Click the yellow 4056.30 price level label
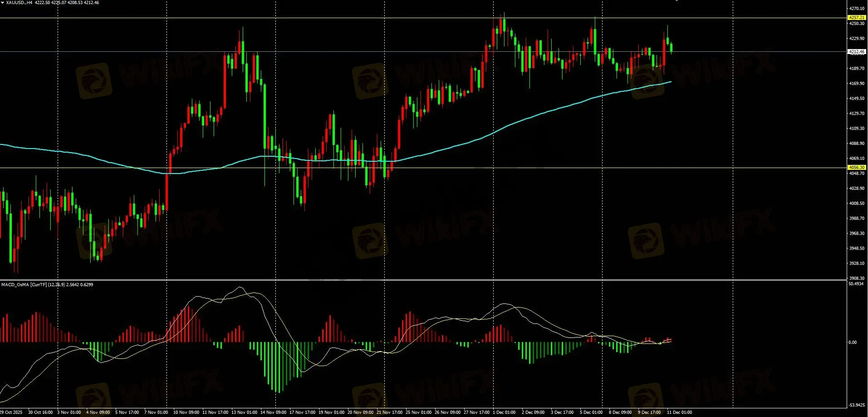This screenshot has height=417, width=868. click(857, 168)
